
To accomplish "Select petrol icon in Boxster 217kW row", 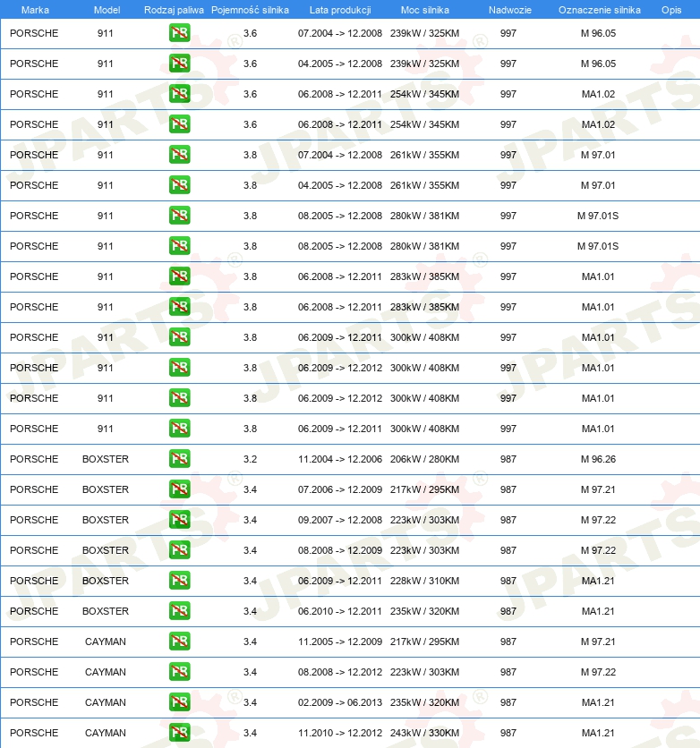I will click(x=179, y=489).
